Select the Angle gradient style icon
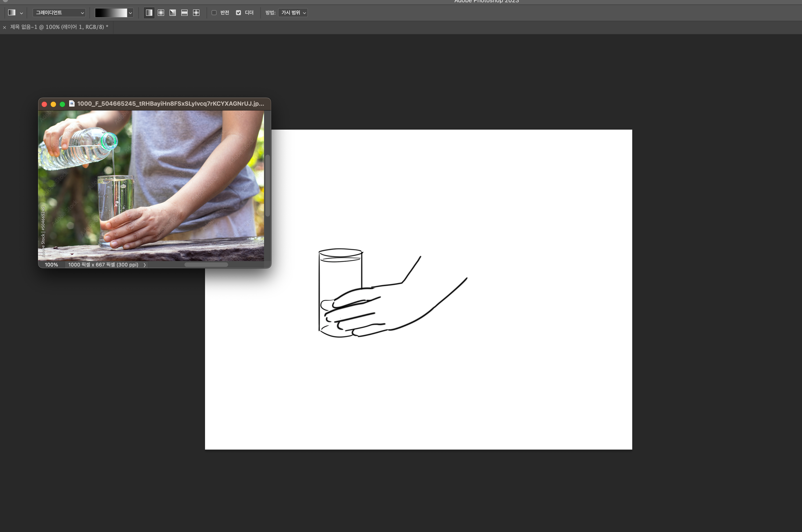The image size is (802, 532). (173, 13)
